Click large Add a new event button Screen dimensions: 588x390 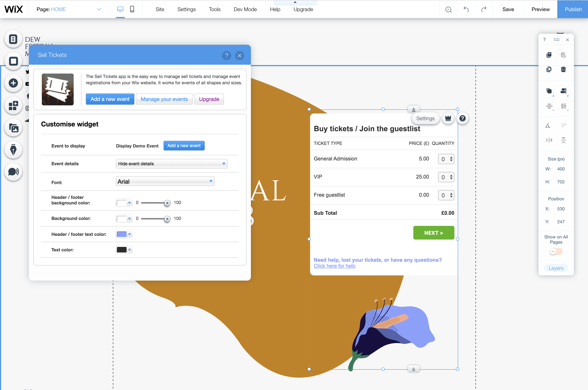(110, 99)
